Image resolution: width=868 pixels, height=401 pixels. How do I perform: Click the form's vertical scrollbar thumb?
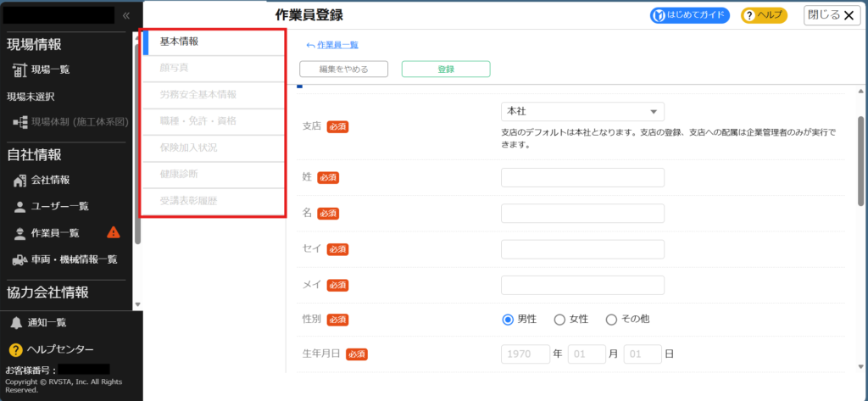[x=861, y=160]
